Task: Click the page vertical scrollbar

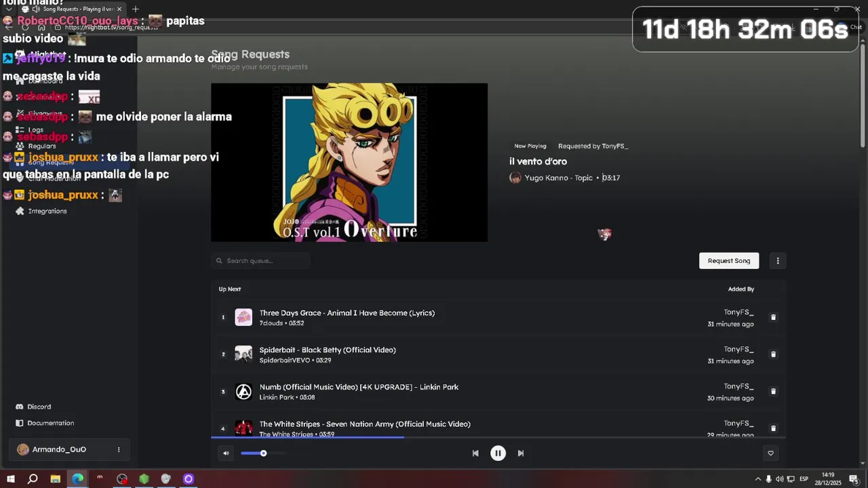Action: coord(863,95)
